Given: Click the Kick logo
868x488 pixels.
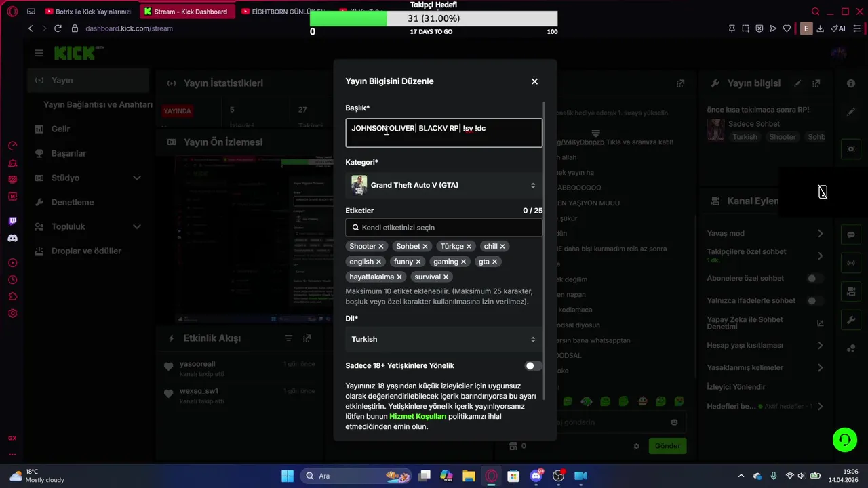Looking at the screenshot, I should 77,53.
